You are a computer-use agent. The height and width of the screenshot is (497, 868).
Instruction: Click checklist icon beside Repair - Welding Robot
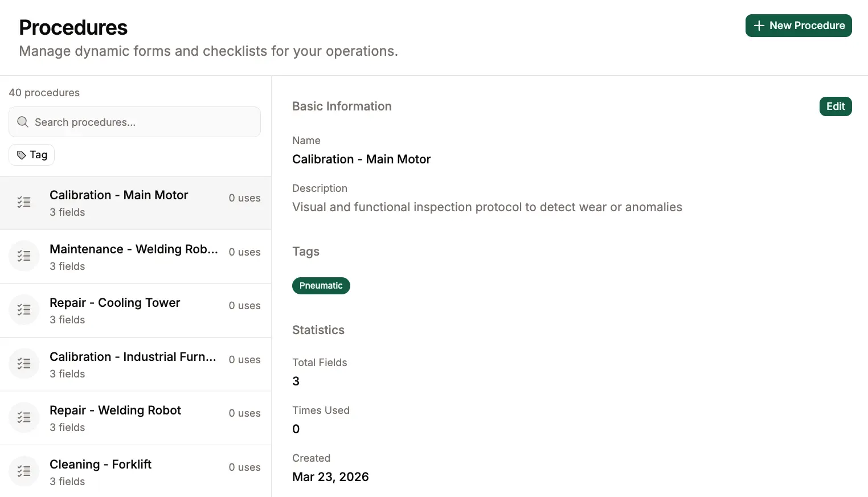[24, 418]
